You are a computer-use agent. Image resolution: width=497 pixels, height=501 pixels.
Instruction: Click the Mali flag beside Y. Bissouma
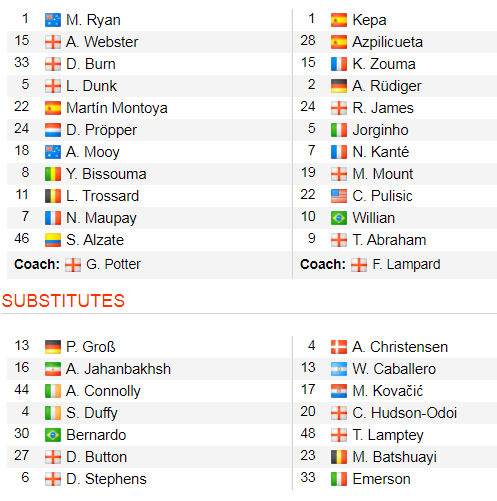click(53, 174)
